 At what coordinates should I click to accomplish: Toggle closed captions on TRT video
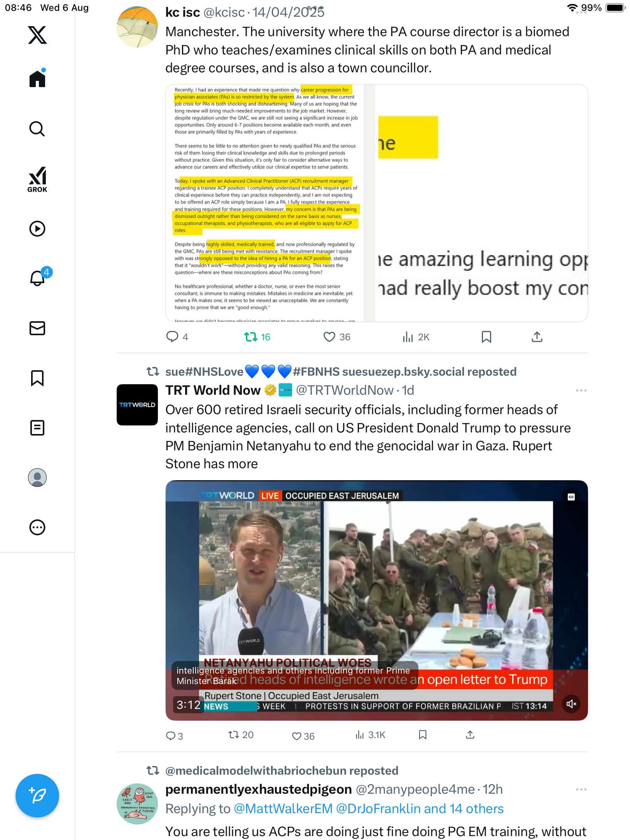(571, 497)
